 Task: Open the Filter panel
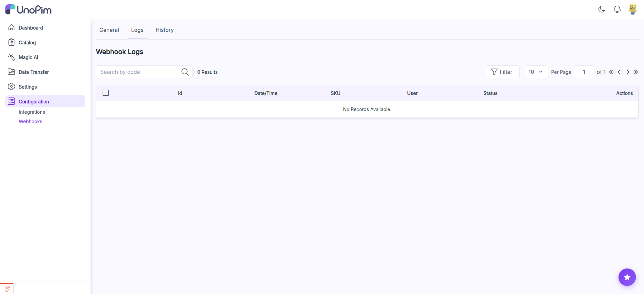point(502,72)
